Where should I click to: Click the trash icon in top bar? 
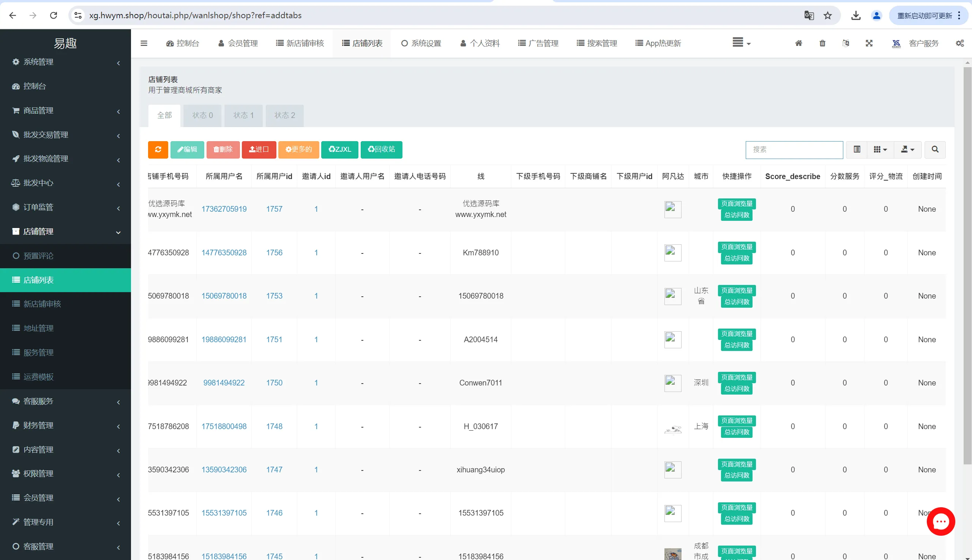[x=822, y=43]
